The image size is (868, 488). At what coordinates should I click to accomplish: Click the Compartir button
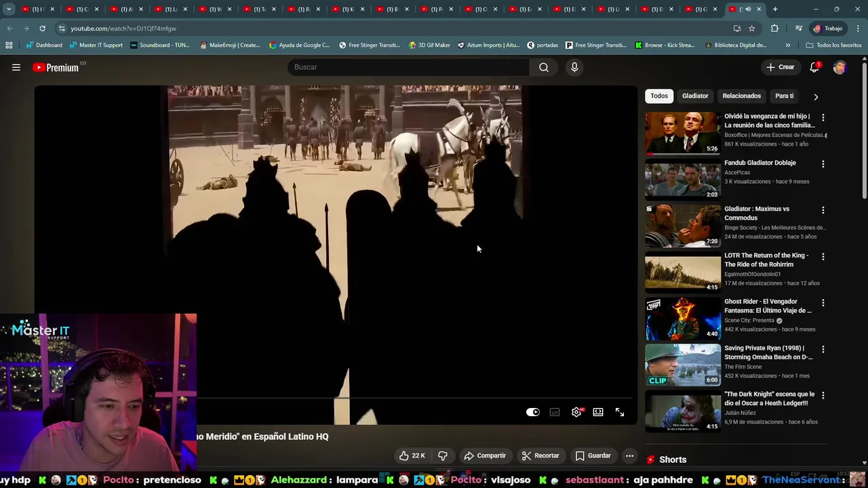(x=485, y=455)
